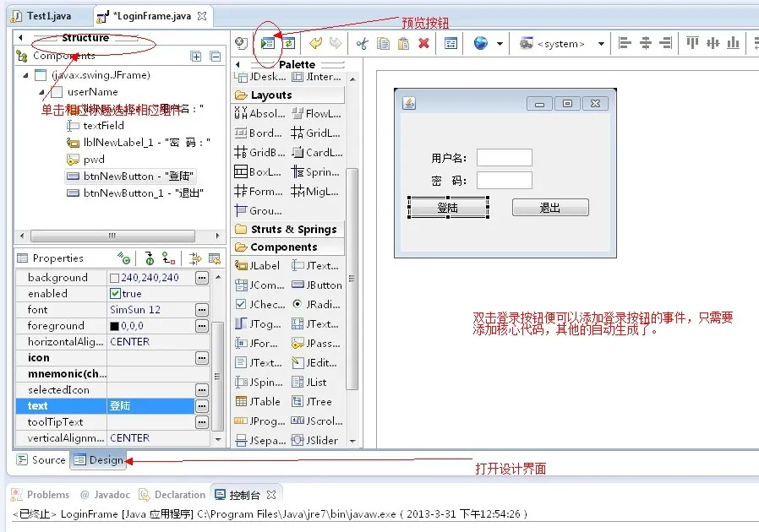Open ellipsis editor for toolTipText property
The image size is (759, 532).
coord(202,422)
